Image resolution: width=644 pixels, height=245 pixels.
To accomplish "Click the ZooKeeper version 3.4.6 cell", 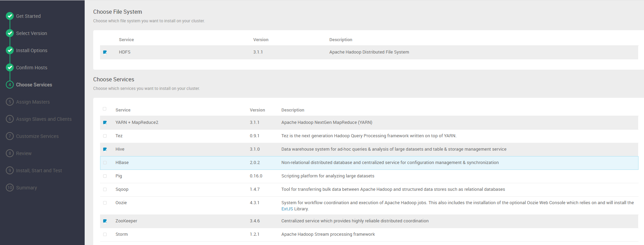I will (x=255, y=221).
